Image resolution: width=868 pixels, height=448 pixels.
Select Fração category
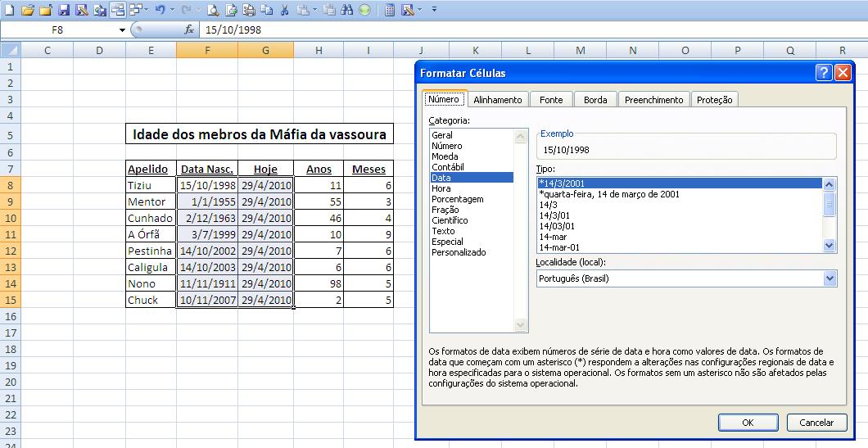(471, 210)
